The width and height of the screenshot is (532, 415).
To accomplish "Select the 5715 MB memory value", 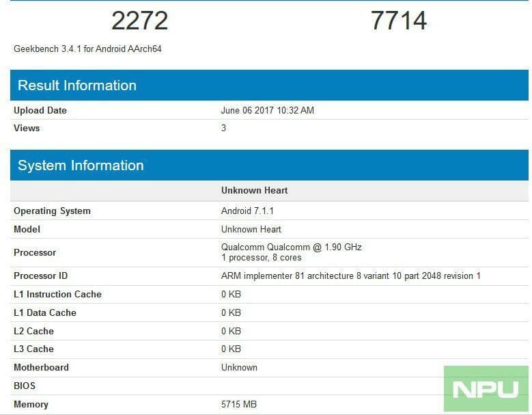I will tap(239, 405).
